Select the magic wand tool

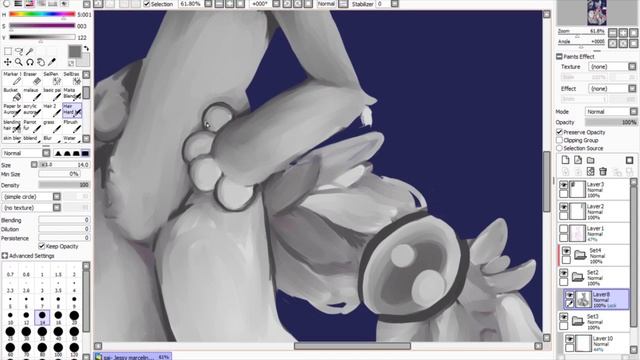30,51
